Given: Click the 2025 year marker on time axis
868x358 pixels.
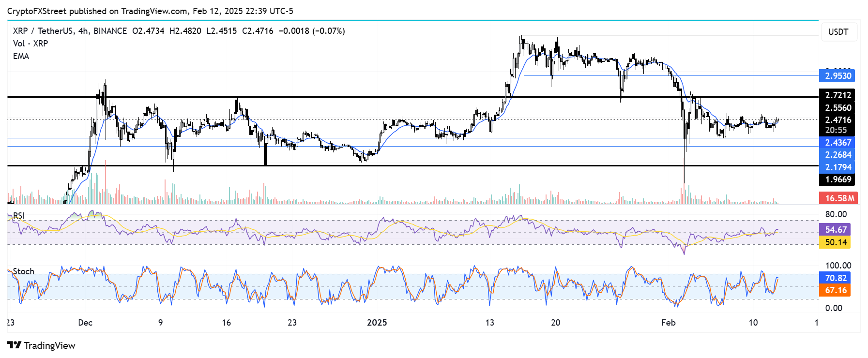Looking at the screenshot, I should coord(377,323).
